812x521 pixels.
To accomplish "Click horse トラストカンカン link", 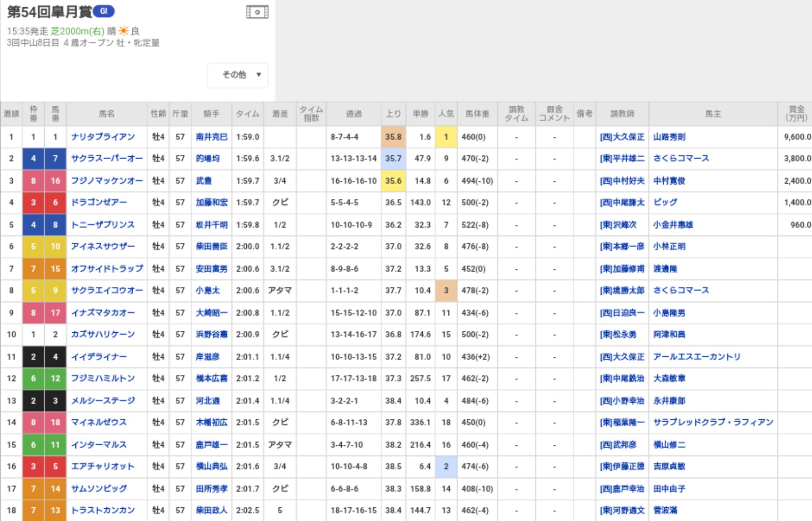I will pyautogui.click(x=103, y=511).
